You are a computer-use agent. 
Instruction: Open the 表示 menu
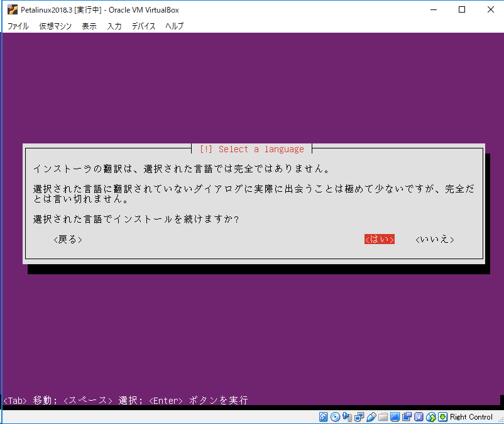(90, 26)
